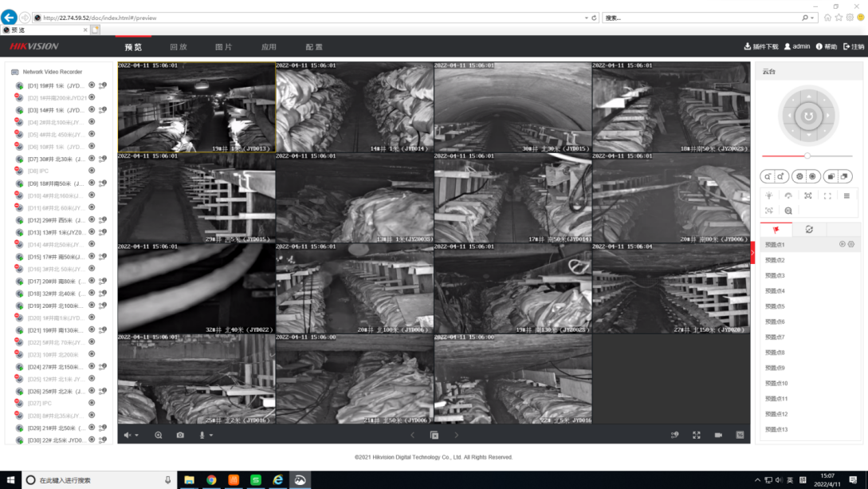Click PTZ focus far button
The height and width of the screenshot is (489, 868).
813,176
